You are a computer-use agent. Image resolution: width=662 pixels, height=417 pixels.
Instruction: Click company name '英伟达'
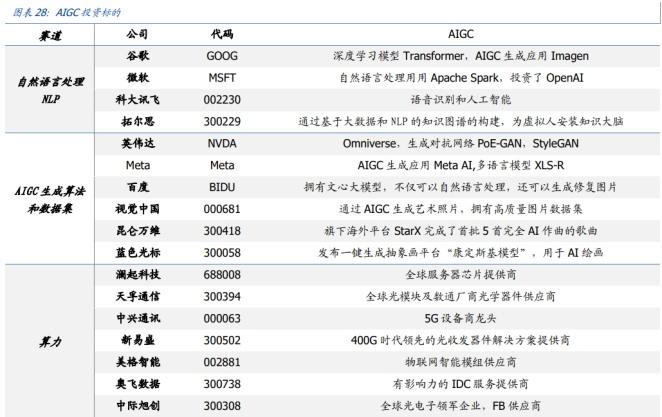[138, 144]
